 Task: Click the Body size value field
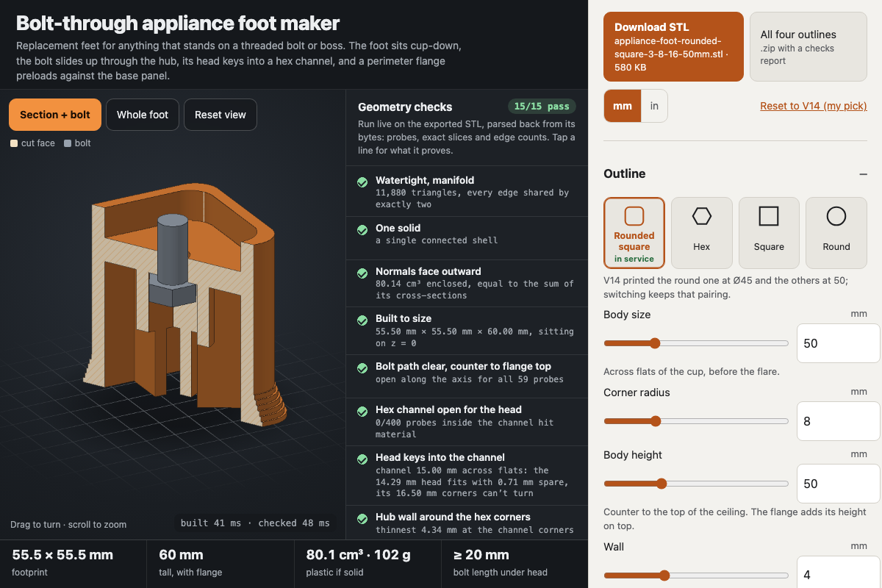tap(839, 343)
